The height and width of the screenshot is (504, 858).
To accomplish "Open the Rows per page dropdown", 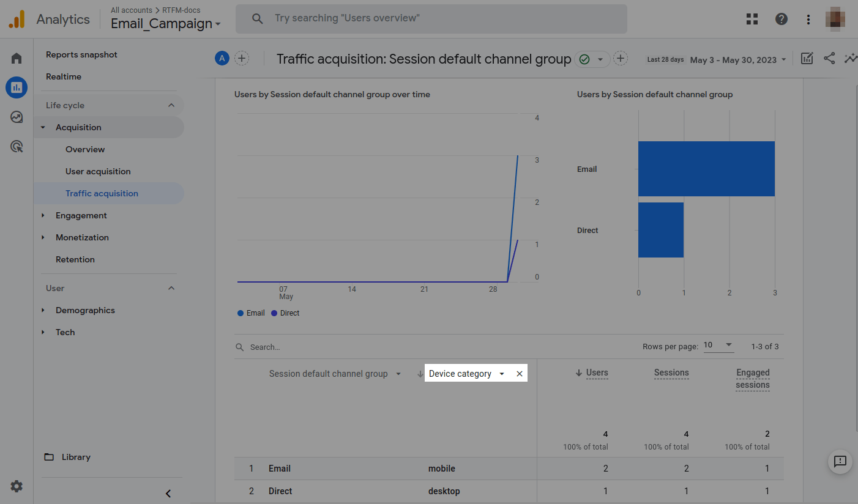I will 718,346.
